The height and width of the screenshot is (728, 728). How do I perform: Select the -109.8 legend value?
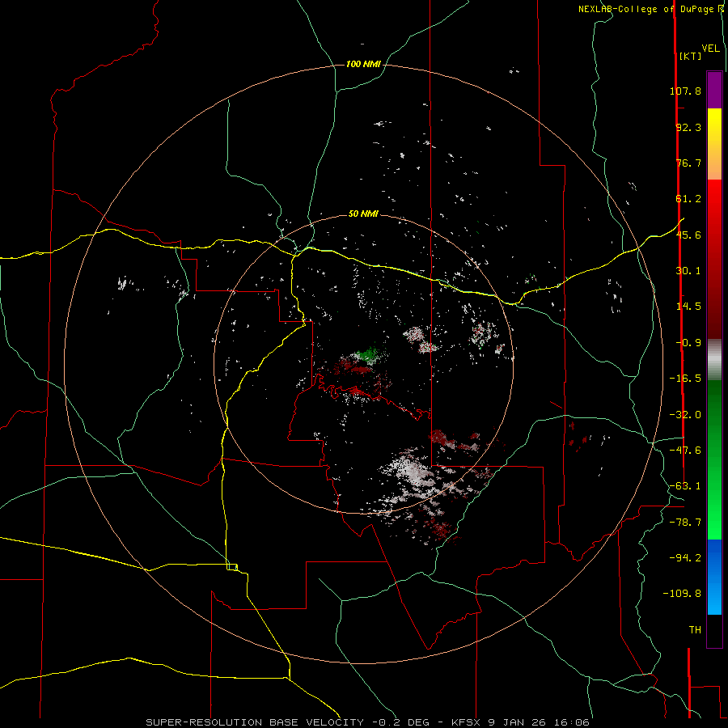(682, 594)
